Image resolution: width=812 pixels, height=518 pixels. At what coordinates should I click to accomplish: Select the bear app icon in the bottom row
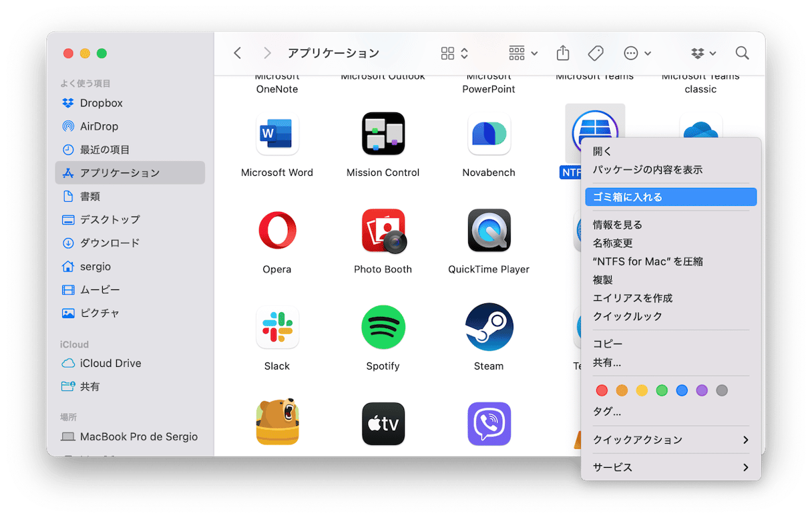tap(276, 422)
